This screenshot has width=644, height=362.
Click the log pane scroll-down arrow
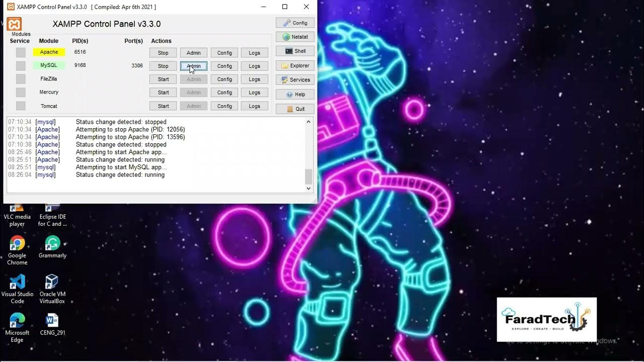308,188
